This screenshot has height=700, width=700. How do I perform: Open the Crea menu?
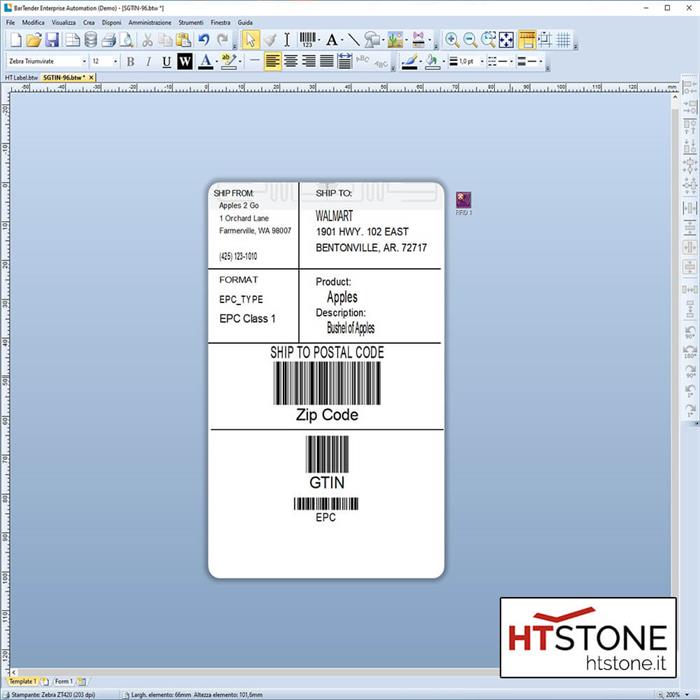88,22
